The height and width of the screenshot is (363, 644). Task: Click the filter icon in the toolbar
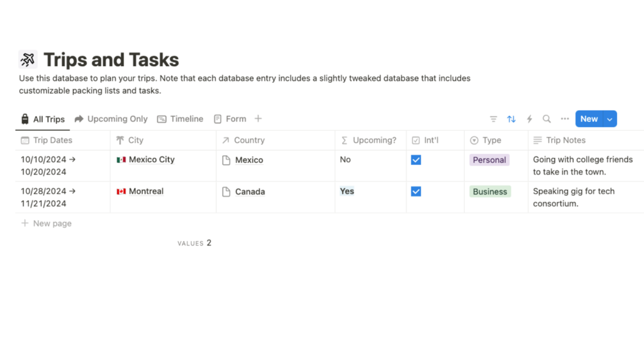[x=493, y=119]
